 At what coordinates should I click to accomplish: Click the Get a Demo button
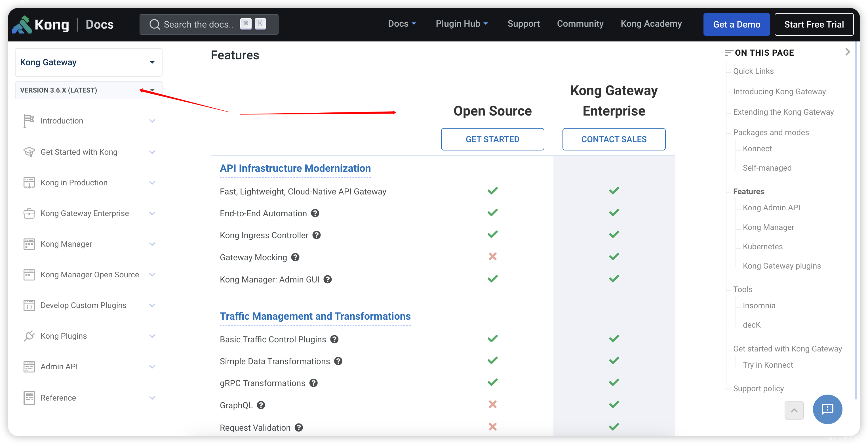click(737, 24)
